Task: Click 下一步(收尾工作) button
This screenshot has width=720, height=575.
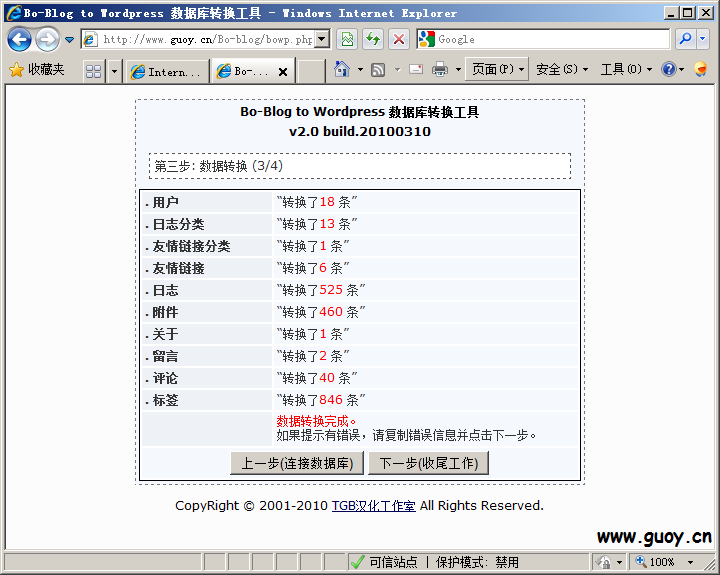Action: [428, 463]
